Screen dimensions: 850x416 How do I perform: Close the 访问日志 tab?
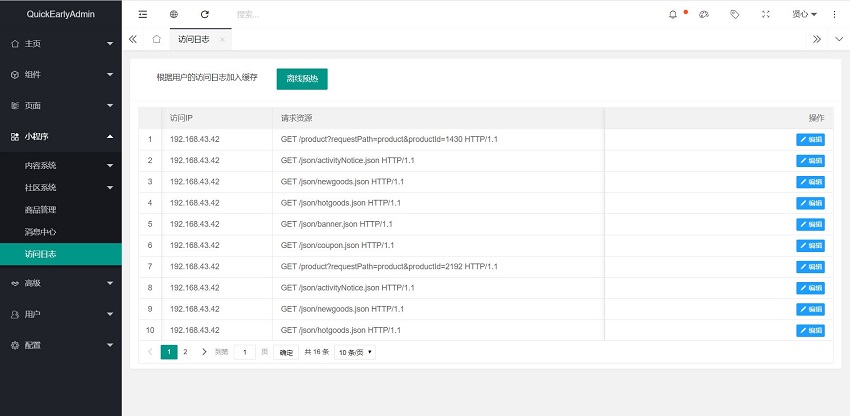[x=222, y=40]
